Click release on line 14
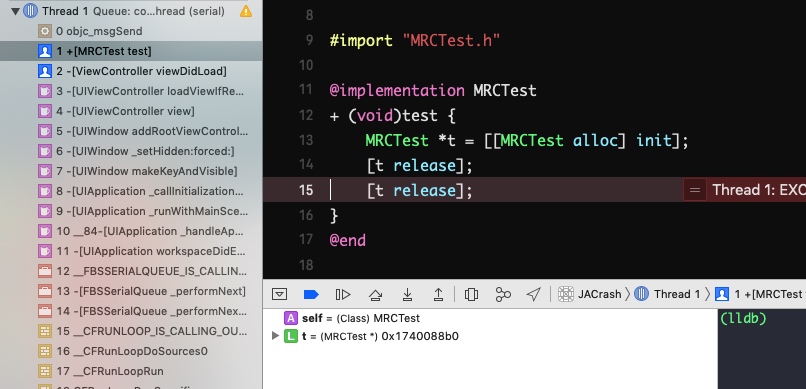 (425, 165)
